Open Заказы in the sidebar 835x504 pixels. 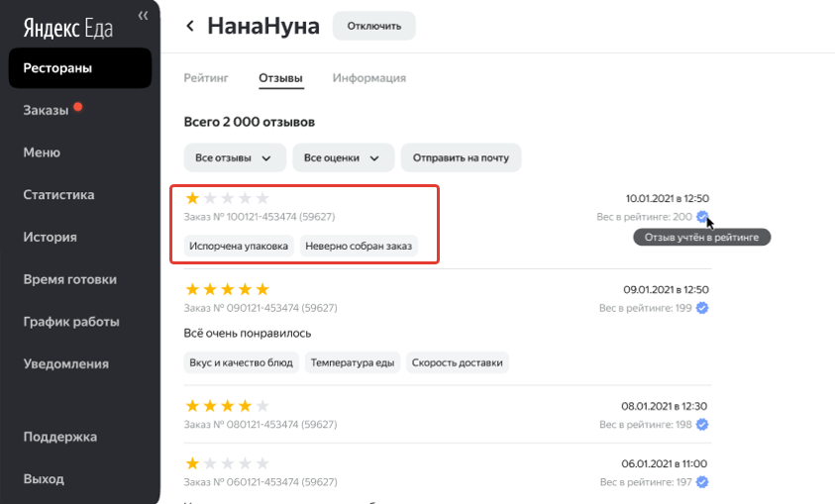(x=46, y=111)
